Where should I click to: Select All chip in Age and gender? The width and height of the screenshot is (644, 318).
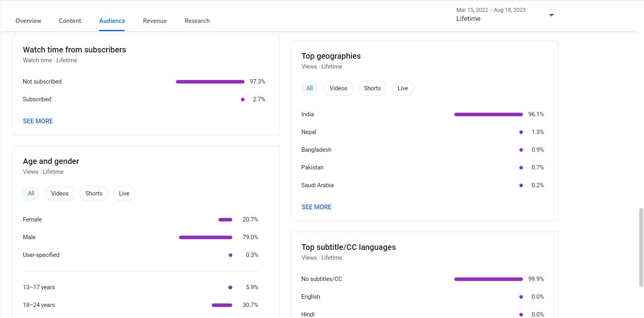click(x=31, y=193)
